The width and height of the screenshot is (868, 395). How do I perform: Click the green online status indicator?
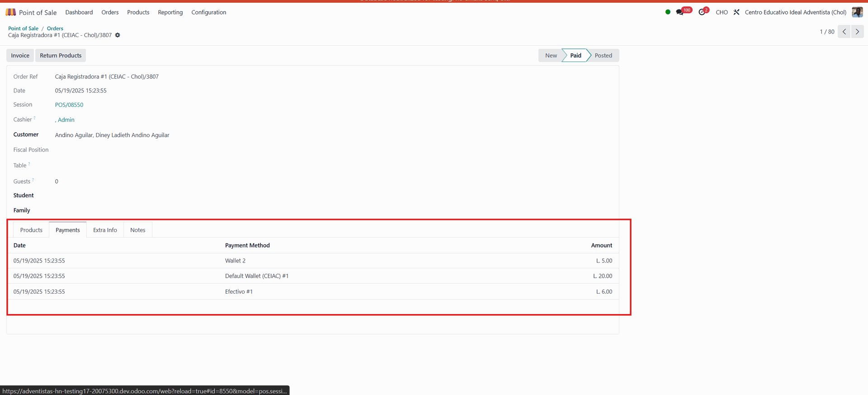pos(668,12)
